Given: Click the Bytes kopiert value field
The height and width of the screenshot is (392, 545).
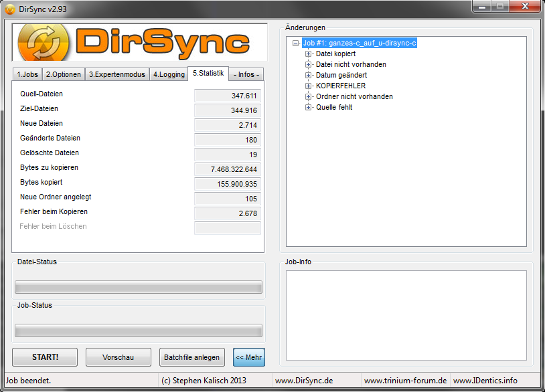Looking at the screenshot, I should 228,184.
